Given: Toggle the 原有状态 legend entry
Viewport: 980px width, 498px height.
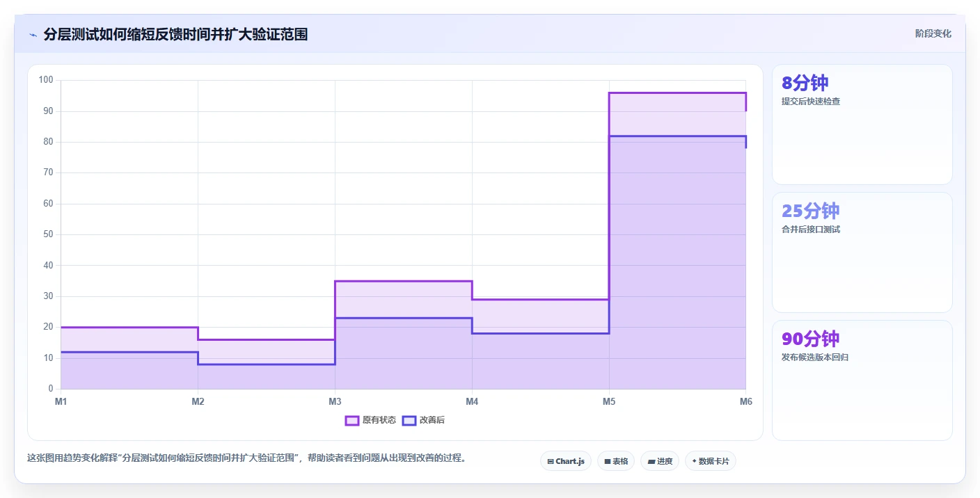Looking at the screenshot, I should (x=371, y=420).
